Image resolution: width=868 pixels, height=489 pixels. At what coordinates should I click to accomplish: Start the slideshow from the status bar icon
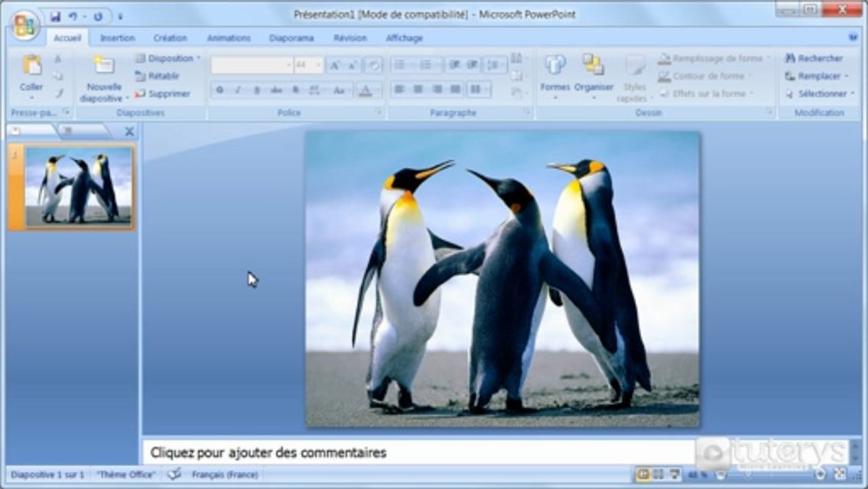pos(675,474)
